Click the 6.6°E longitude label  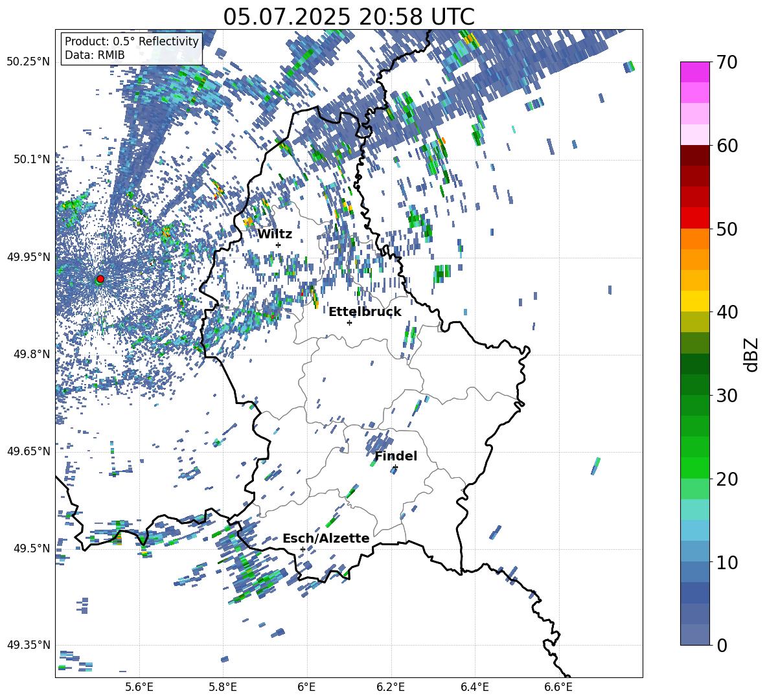pyautogui.click(x=558, y=687)
